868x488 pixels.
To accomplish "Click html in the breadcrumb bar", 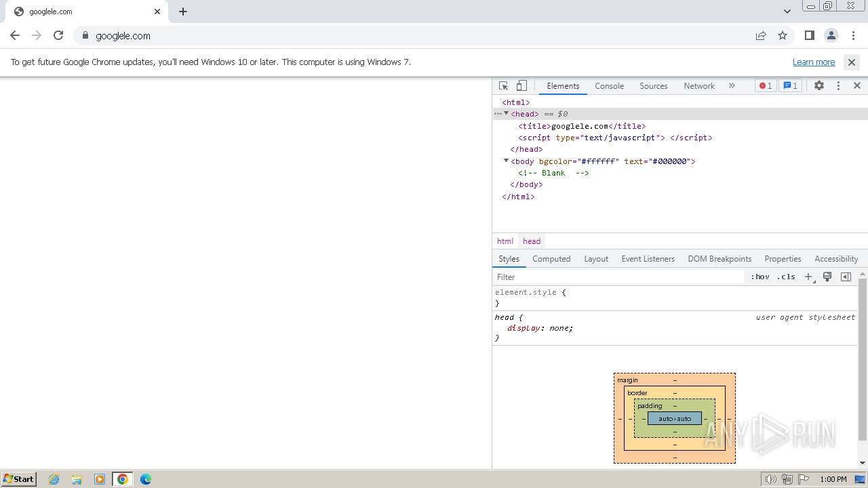I will coord(505,241).
